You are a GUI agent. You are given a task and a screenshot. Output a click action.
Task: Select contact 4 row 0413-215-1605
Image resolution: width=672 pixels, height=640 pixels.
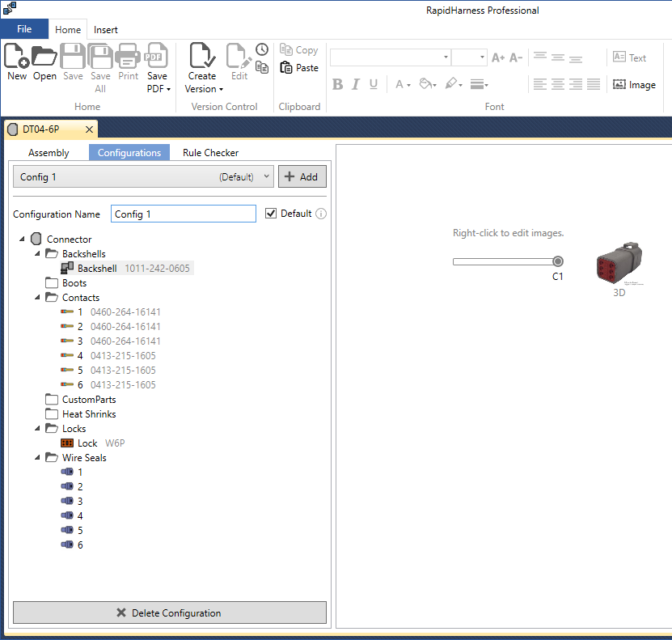108,356
